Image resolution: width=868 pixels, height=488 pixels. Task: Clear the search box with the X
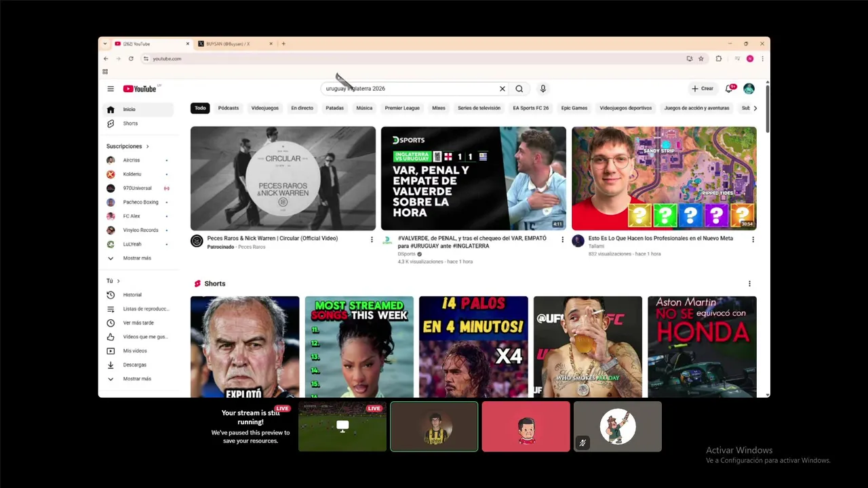[x=502, y=89]
